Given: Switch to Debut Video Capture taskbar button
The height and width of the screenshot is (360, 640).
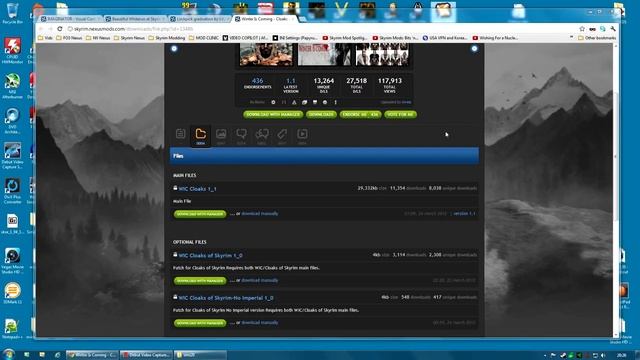Looking at the screenshot, I should pyautogui.click(x=147, y=355).
